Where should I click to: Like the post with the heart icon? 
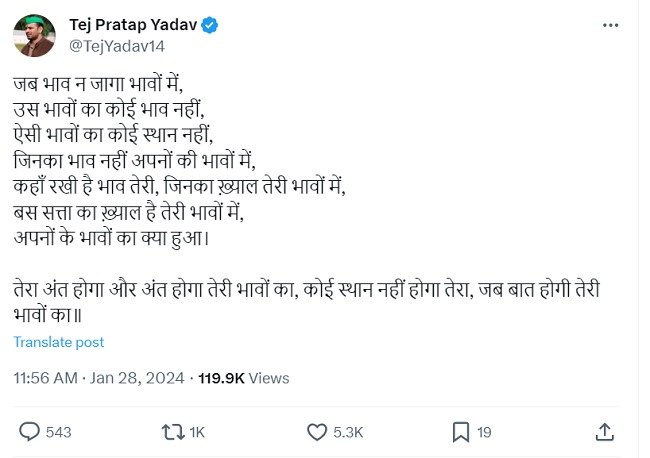pyautogui.click(x=317, y=432)
